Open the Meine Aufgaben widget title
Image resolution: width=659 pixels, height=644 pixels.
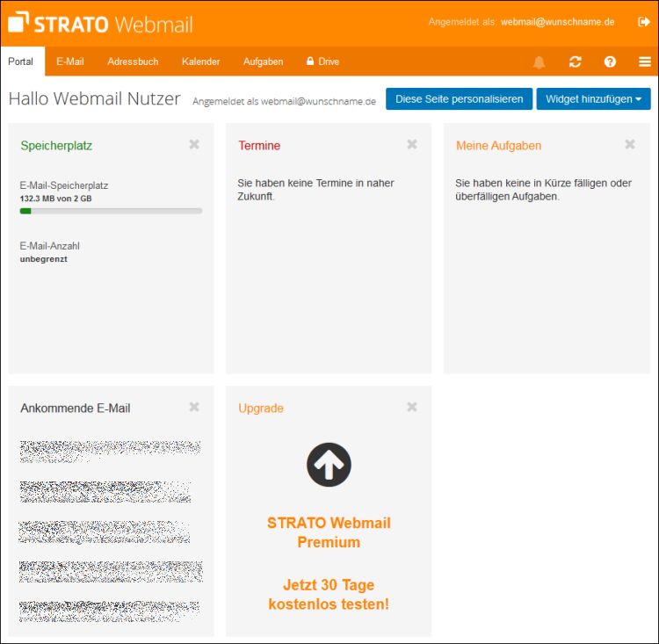point(498,146)
